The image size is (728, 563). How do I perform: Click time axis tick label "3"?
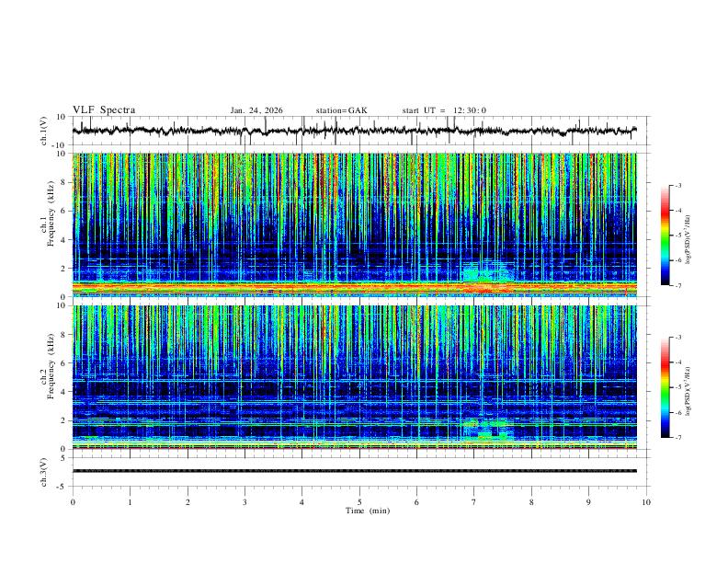245,502
